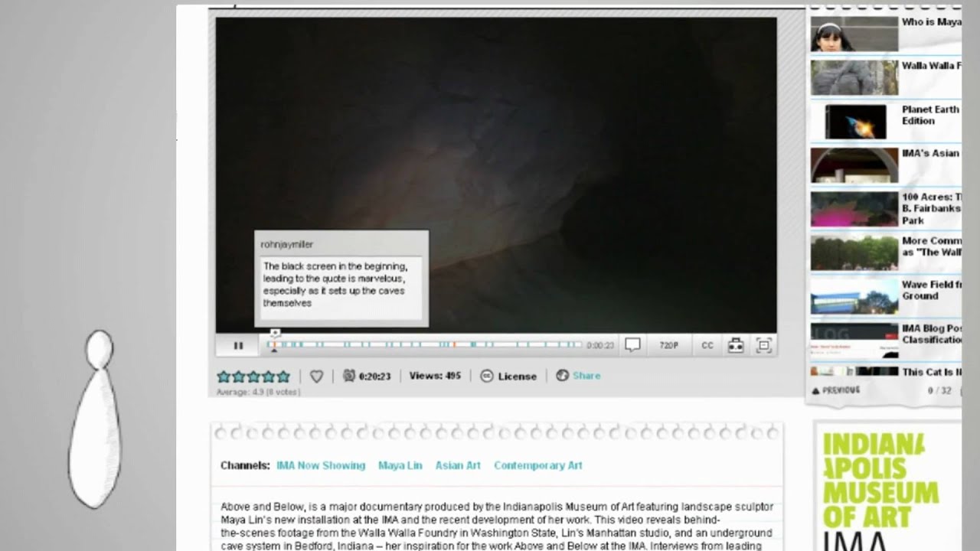
Task: Open the Share link
Action: pyautogui.click(x=586, y=376)
